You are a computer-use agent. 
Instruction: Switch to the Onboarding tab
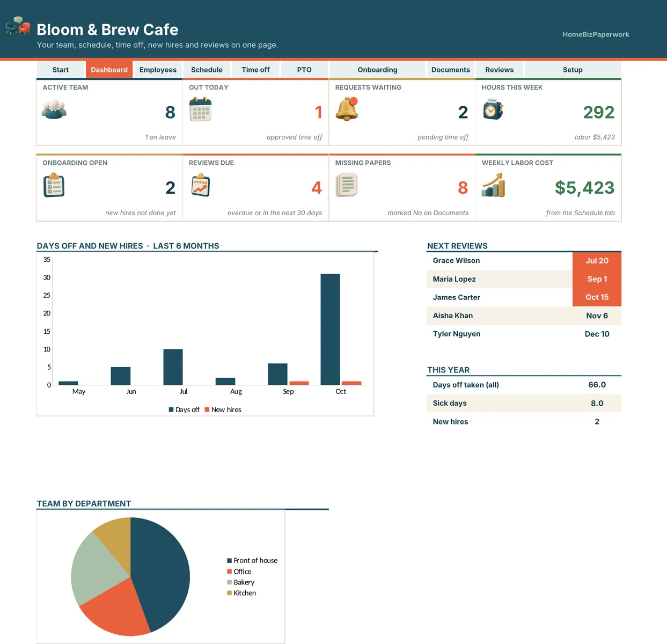(x=378, y=70)
